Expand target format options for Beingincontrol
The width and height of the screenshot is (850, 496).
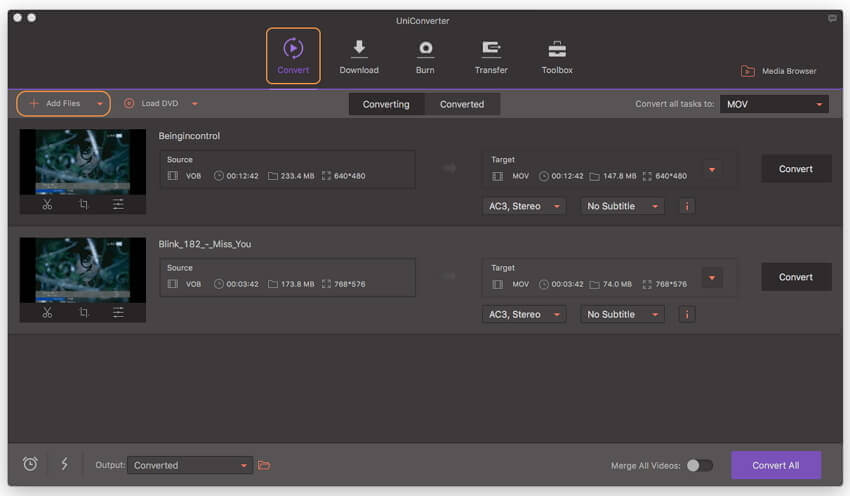[712, 170]
